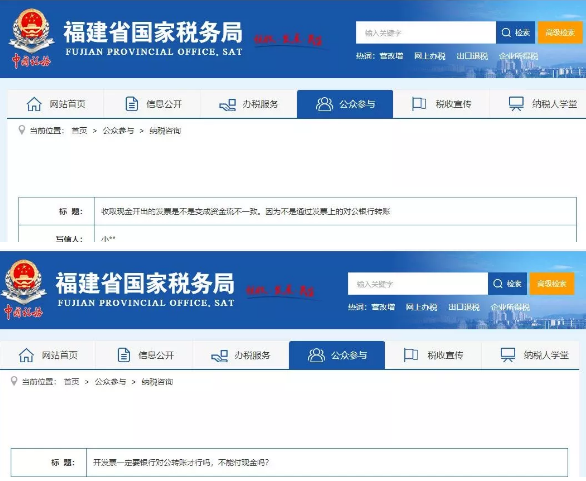
Task: Click the people icon in top 公众参与 tab
Action: [324, 104]
